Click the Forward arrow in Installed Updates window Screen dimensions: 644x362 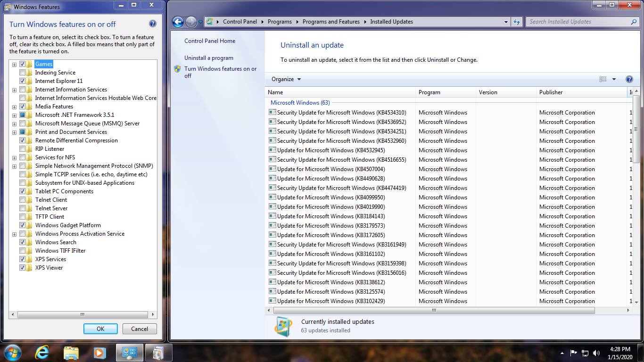tap(191, 22)
